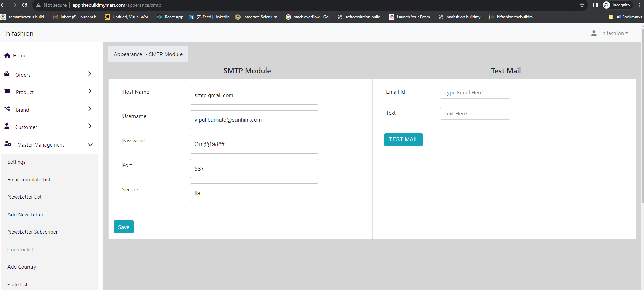Click the Port input field
Image resolution: width=644 pixels, height=290 pixels.
[254, 169]
